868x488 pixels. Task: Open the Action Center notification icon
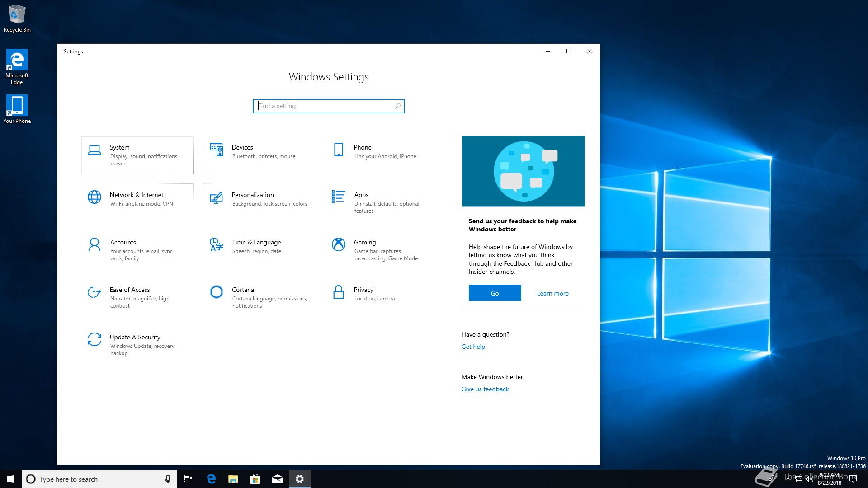(854, 479)
